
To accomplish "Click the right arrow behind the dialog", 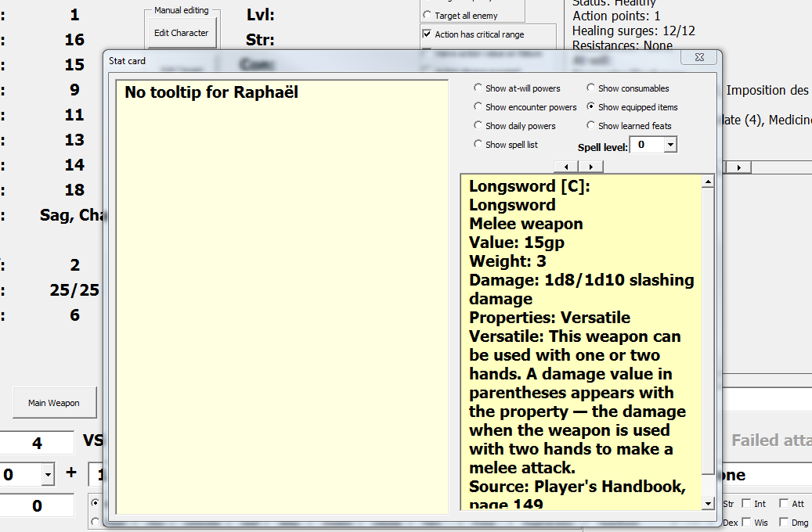I will [x=739, y=167].
